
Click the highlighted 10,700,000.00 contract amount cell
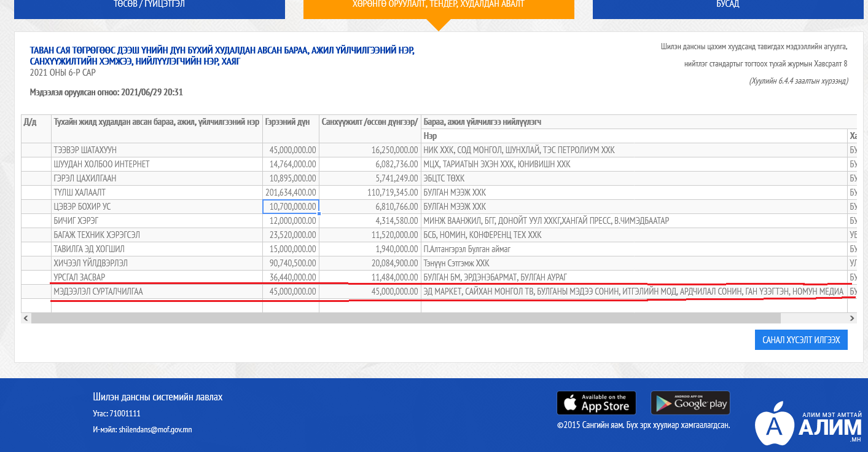pos(291,207)
